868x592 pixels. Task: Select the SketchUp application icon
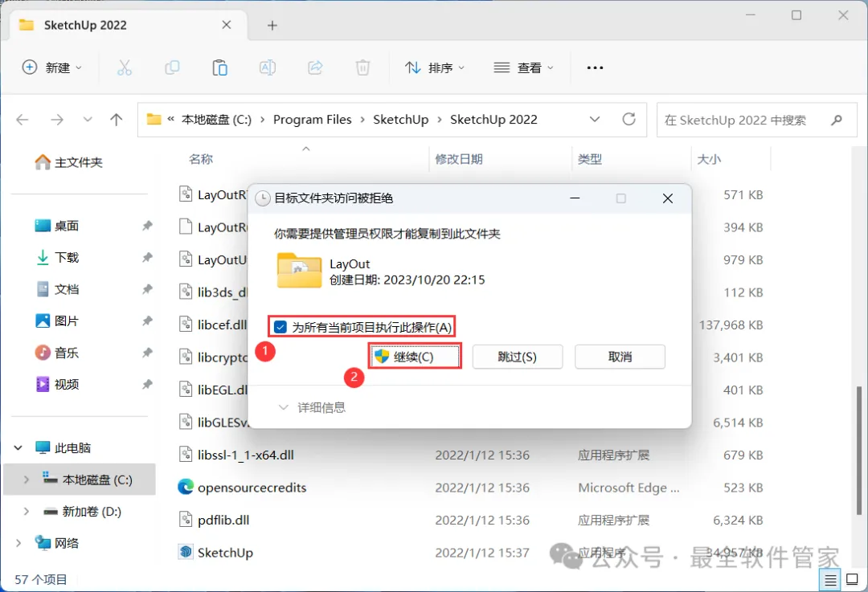point(186,552)
